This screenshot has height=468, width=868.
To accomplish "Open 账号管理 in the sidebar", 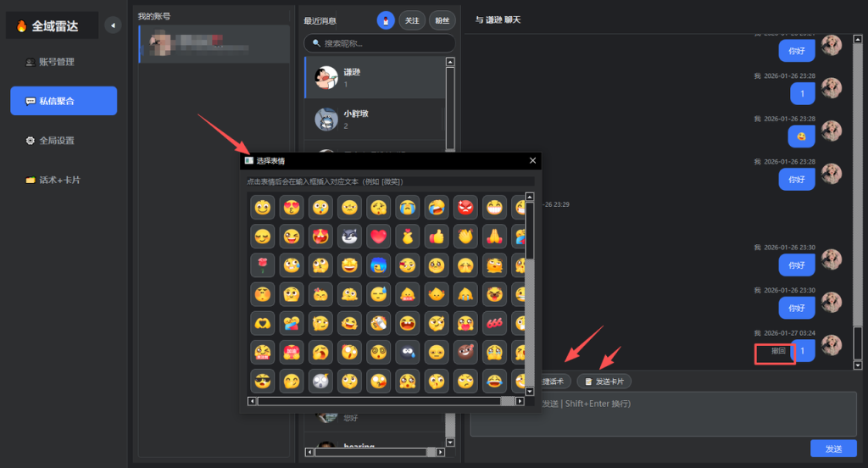I will click(x=57, y=62).
